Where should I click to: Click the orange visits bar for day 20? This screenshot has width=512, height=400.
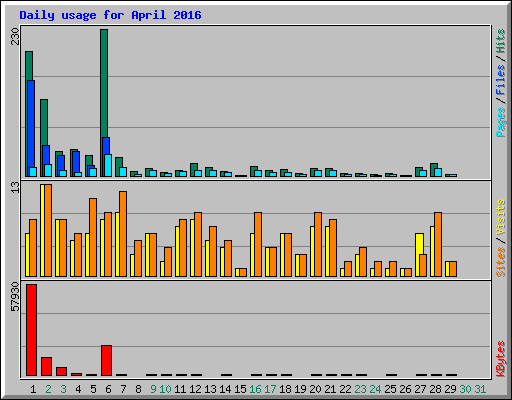click(318, 244)
